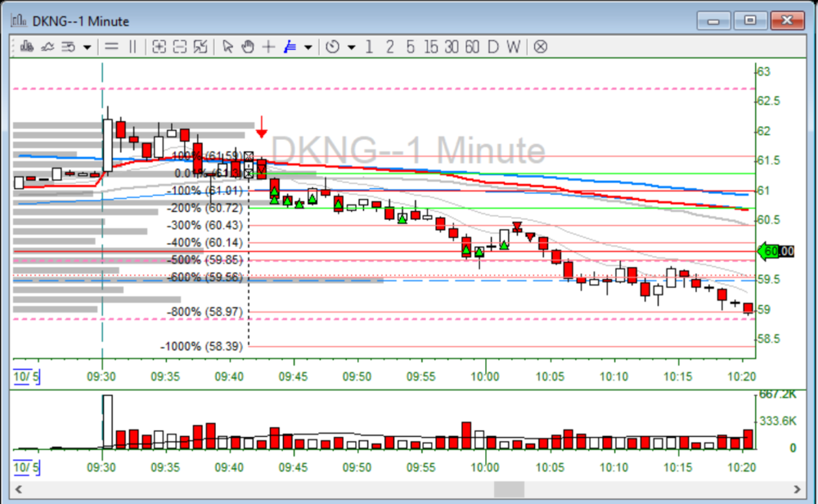Switch to 60 minute timeframe
This screenshot has width=818, height=504.
(x=472, y=47)
